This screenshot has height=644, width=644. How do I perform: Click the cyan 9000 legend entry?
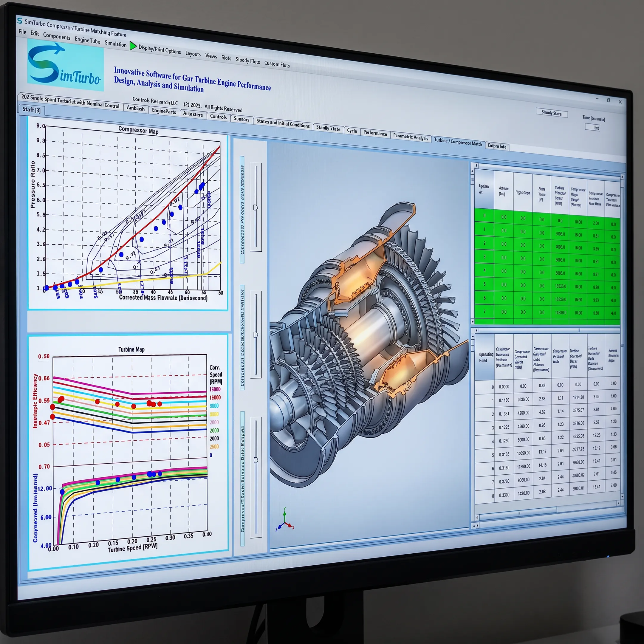click(214, 406)
